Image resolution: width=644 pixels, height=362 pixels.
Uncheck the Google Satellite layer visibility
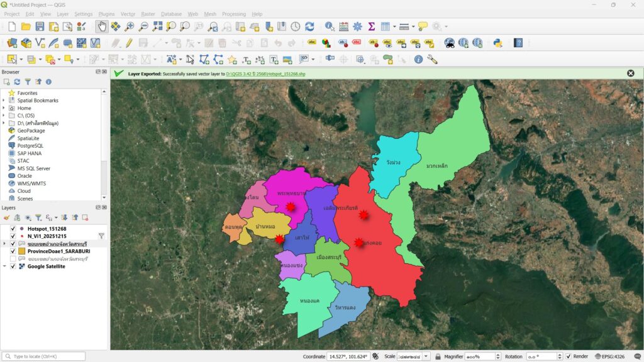pyautogui.click(x=13, y=266)
